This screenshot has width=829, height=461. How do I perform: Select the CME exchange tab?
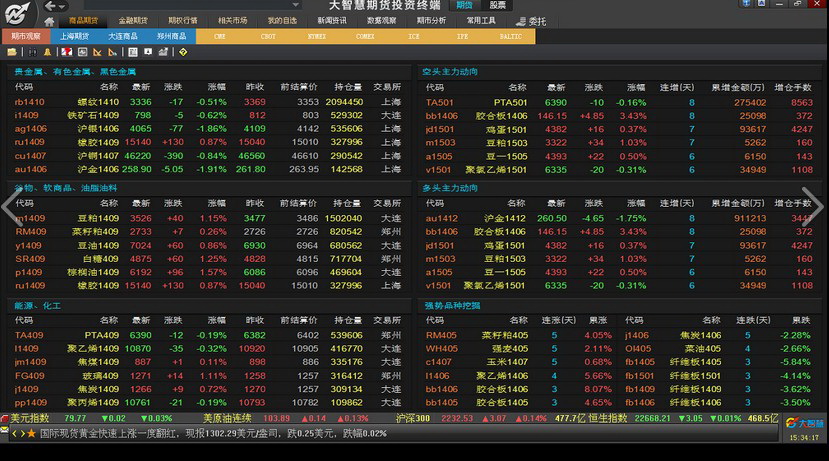pos(220,36)
